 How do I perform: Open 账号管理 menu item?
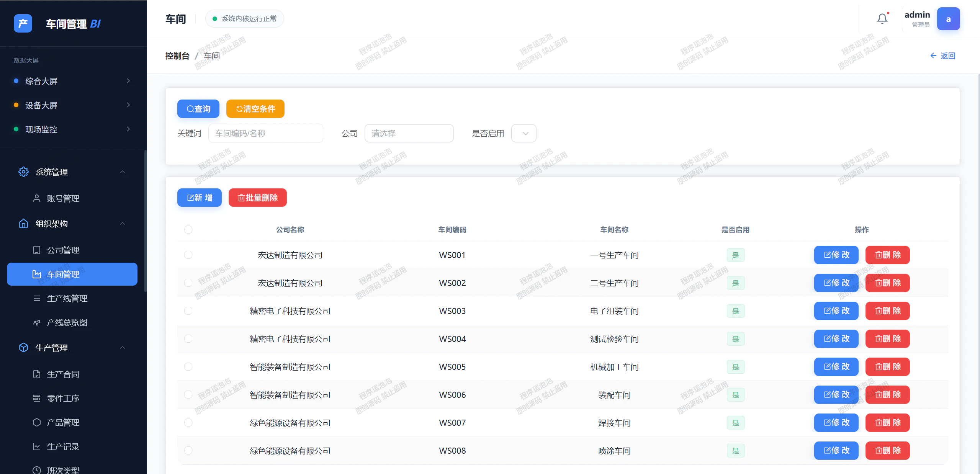click(72, 198)
